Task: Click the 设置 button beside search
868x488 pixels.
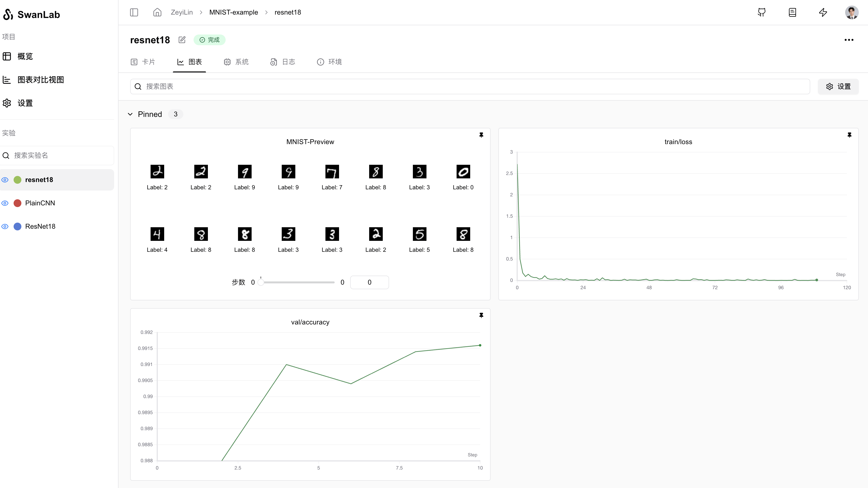Action: click(x=838, y=87)
